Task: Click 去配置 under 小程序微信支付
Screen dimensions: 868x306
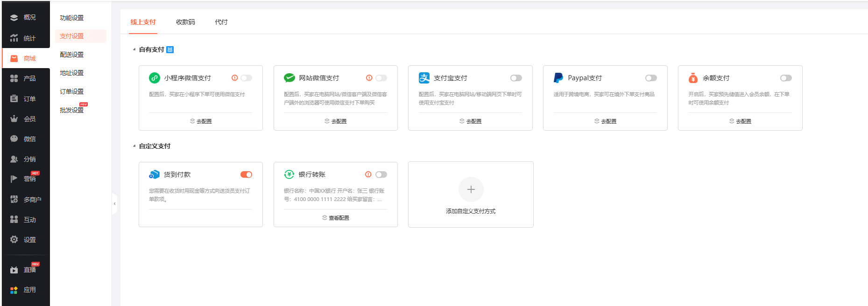Action: pyautogui.click(x=201, y=121)
